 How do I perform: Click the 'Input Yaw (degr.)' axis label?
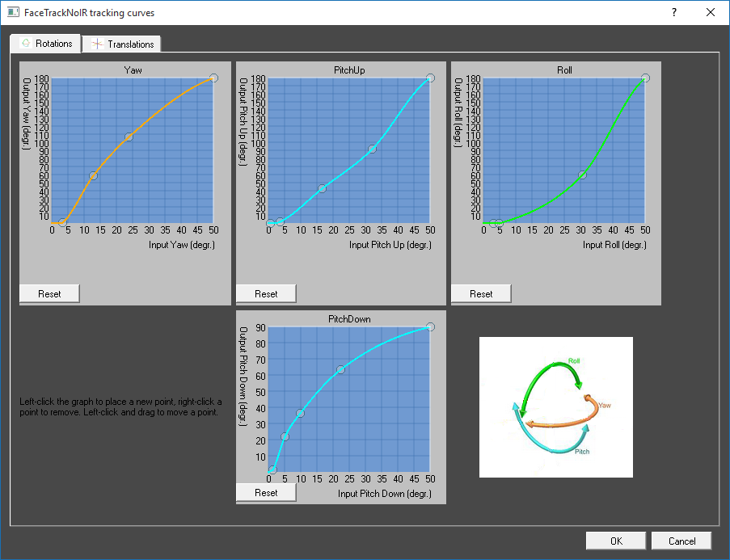pyautogui.click(x=182, y=245)
